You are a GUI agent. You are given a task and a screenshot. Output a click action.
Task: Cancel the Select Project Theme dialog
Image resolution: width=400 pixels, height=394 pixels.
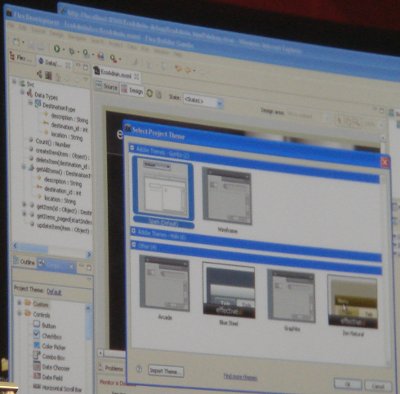pos(378,386)
